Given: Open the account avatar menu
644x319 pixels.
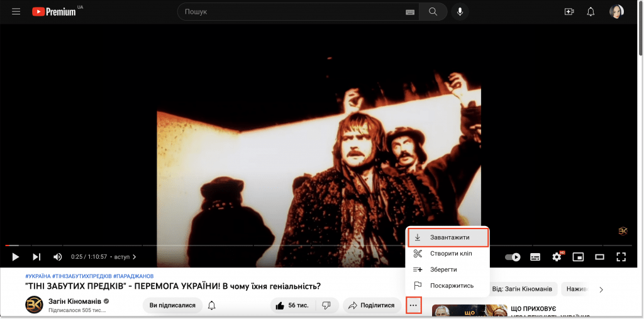Looking at the screenshot, I should 616,11.
